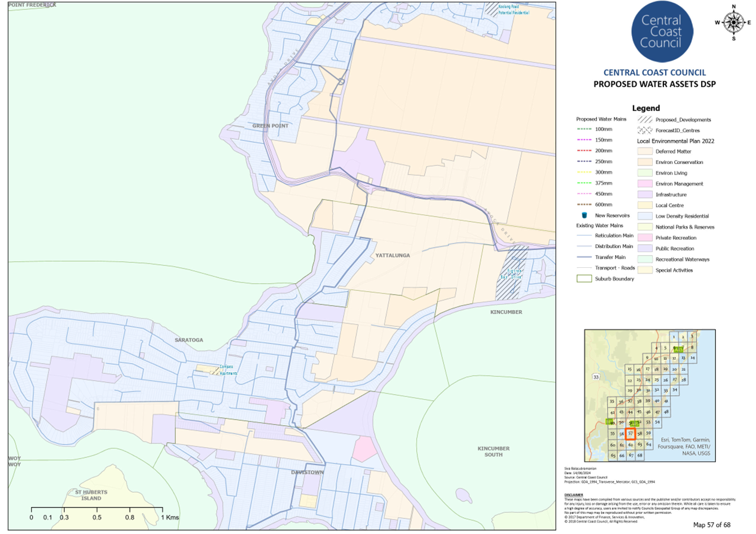
Task: Click the ForecastID_Centres legend symbol
Action: click(645, 130)
